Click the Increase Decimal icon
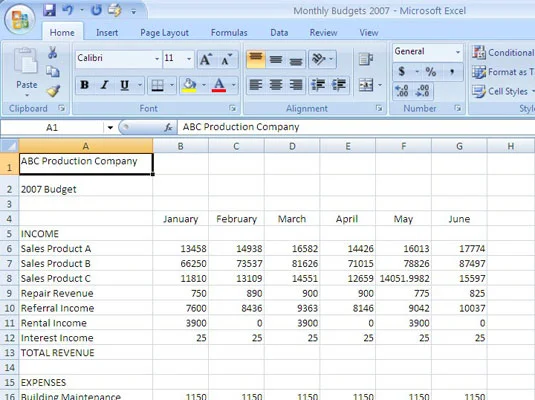Image resolution: width=535 pixels, height=400 pixels. (x=402, y=91)
